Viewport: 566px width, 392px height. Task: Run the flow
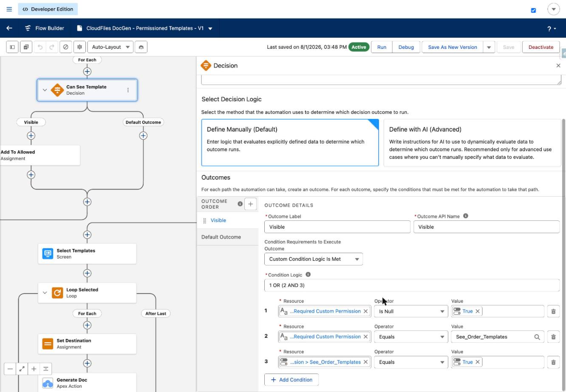(x=382, y=47)
